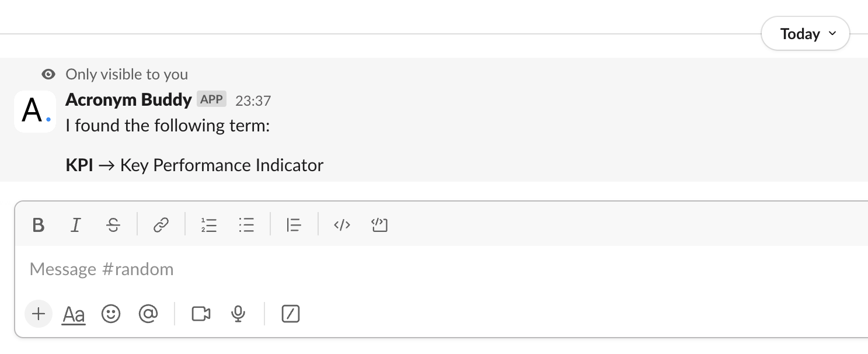Click the Acronym Buddy avatar image
868x354 pixels.
[35, 112]
